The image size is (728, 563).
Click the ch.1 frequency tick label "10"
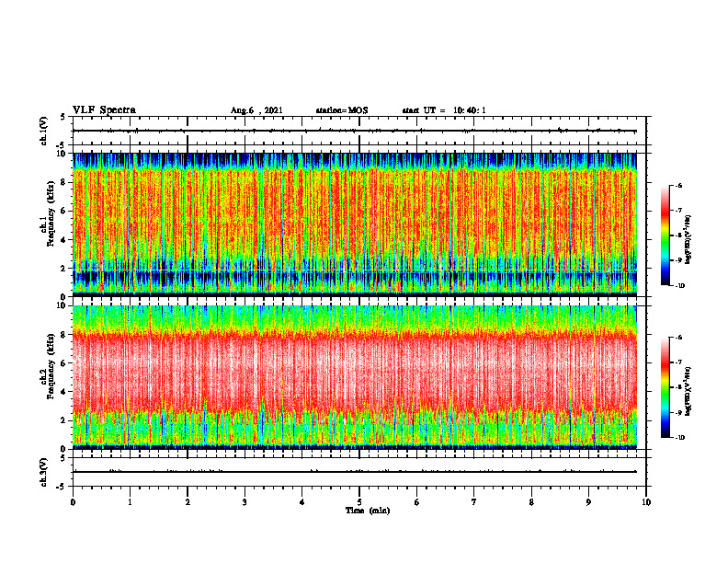click(x=63, y=154)
